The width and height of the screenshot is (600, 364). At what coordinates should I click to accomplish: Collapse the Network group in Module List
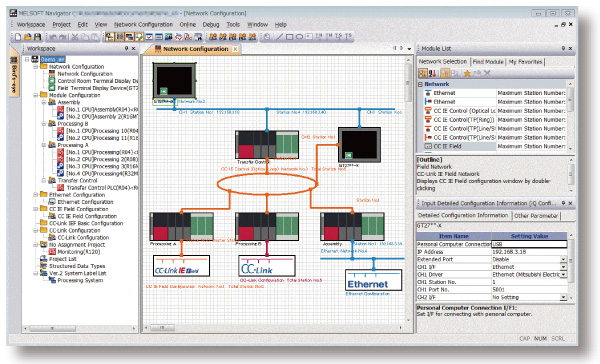(x=420, y=84)
